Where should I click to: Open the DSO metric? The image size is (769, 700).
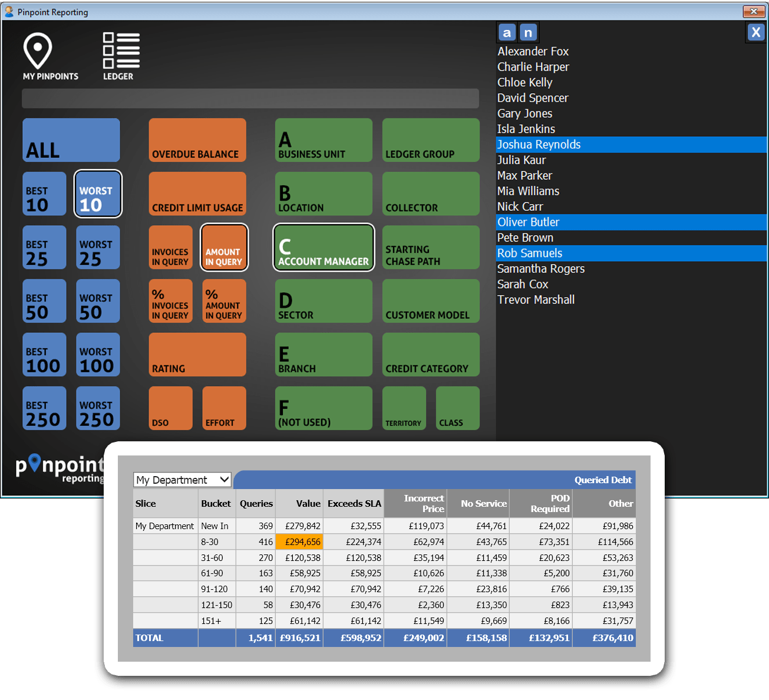click(x=170, y=408)
